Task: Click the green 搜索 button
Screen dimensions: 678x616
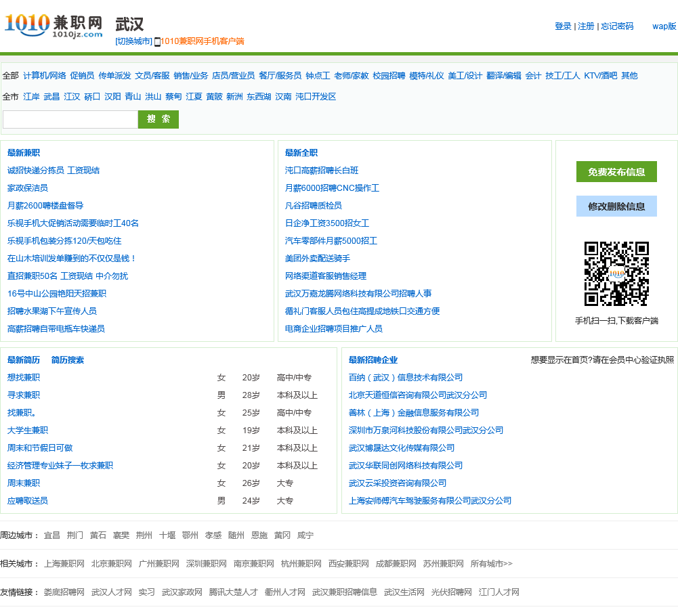Action: click(158, 119)
